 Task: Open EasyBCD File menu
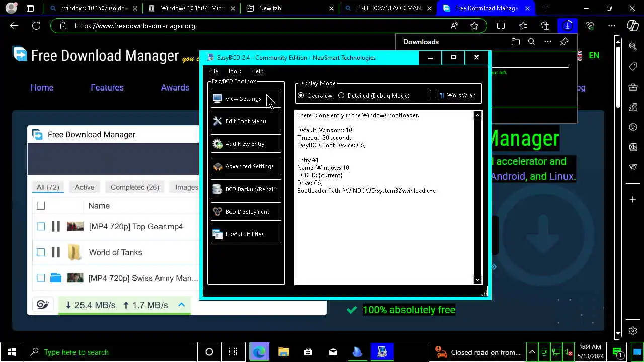click(x=214, y=71)
